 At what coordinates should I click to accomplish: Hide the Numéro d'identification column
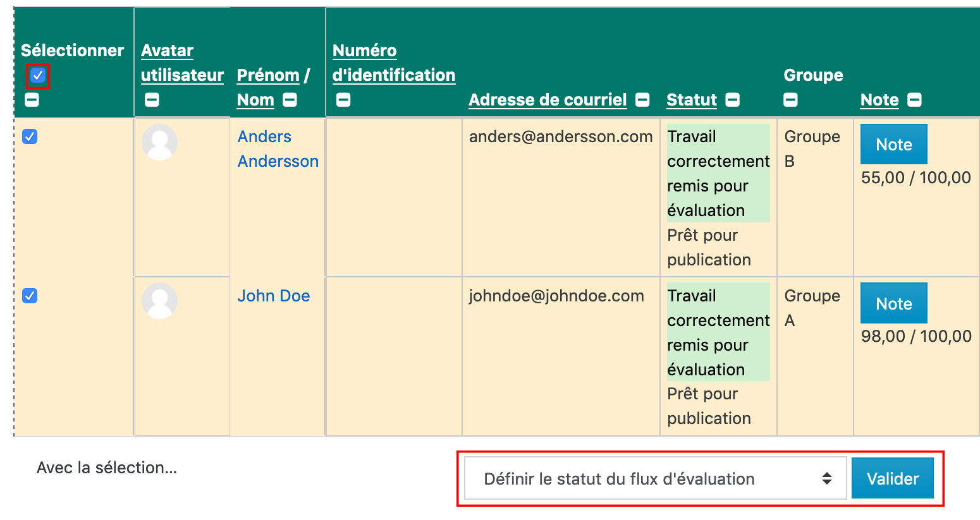(x=343, y=100)
